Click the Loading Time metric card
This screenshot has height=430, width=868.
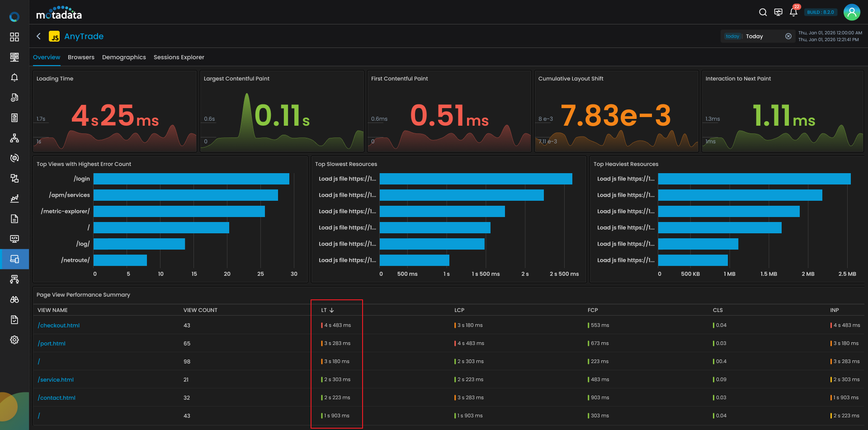(115, 111)
